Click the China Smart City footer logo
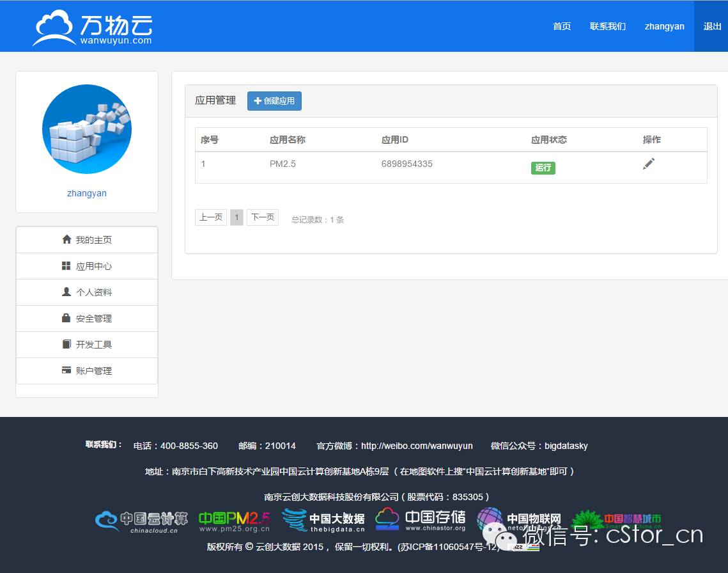 pyautogui.click(x=616, y=519)
